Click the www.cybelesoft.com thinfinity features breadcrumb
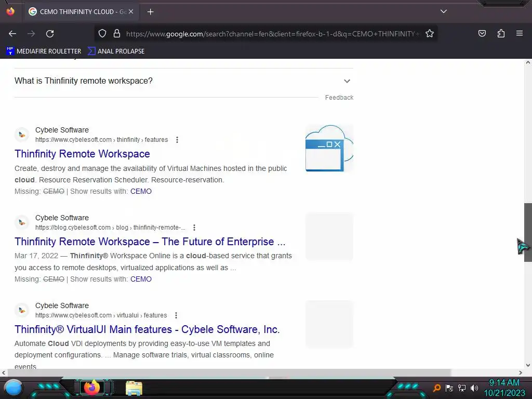This screenshot has width=532, height=399. pyautogui.click(x=101, y=140)
